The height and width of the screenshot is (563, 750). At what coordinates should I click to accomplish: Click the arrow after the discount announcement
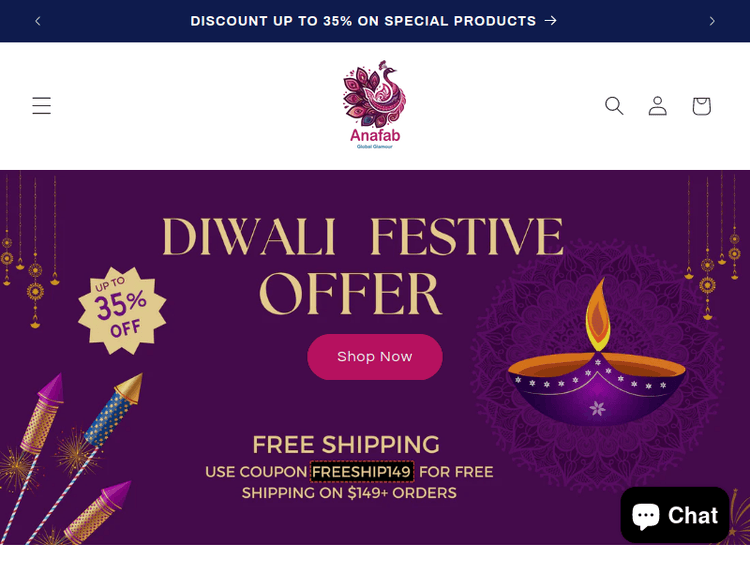551,21
